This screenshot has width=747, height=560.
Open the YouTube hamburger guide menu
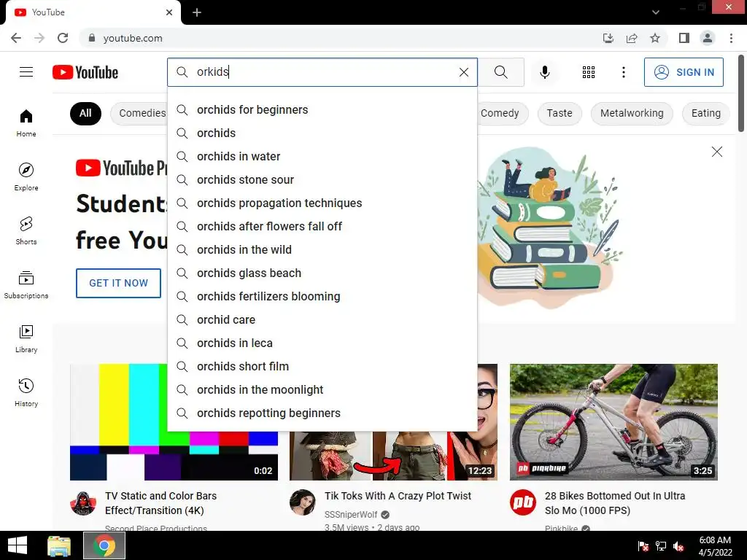[26, 72]
